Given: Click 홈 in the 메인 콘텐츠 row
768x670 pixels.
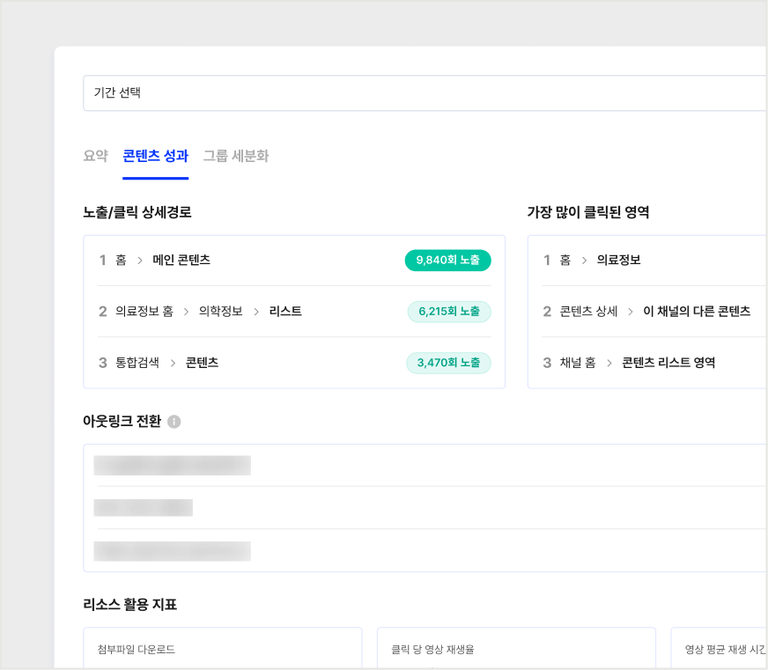Looking at the screenshot, I should pos(121,260).
